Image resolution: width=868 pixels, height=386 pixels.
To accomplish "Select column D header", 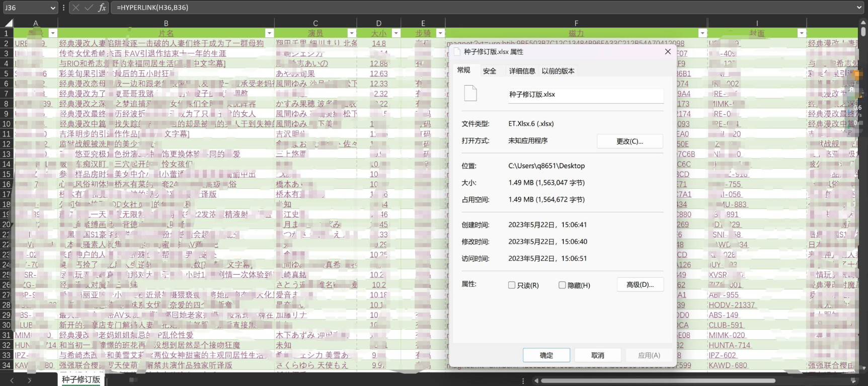I will [379, 23].
